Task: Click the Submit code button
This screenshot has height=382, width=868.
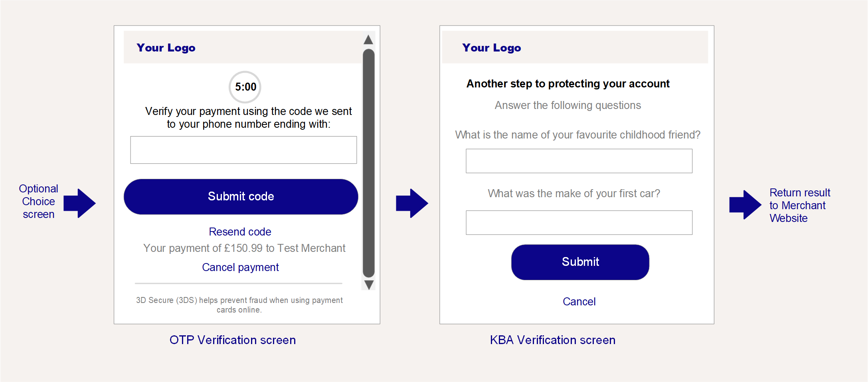Action: (x=241, y=196)
